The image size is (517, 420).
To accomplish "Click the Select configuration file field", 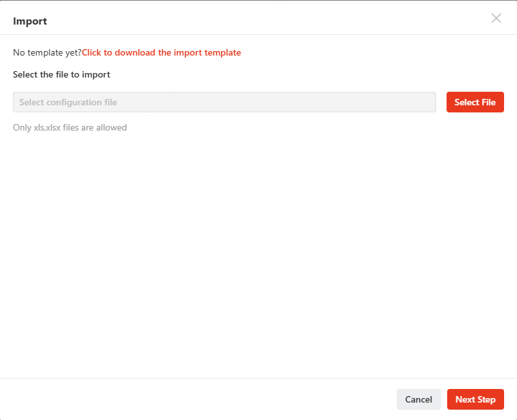I will pos(224,102).
